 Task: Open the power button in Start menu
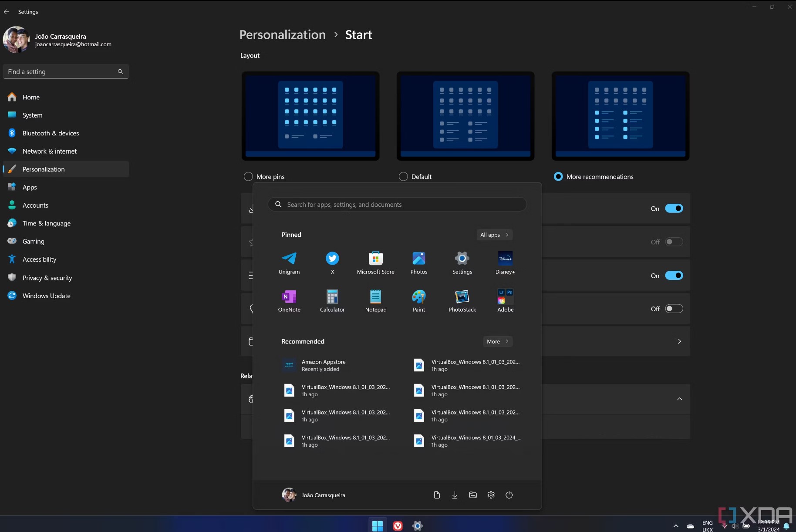tap(509, 495)
